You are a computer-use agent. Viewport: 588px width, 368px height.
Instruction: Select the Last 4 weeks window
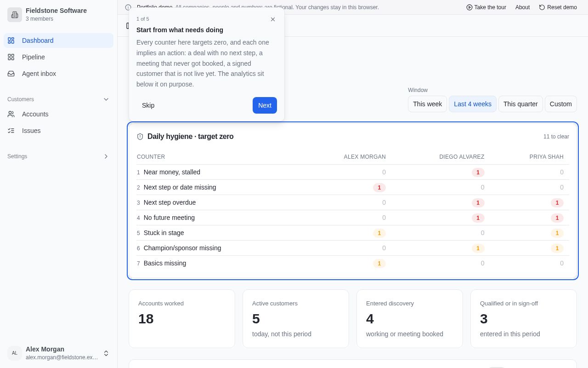pyautogui.click(x=473, y=104)
